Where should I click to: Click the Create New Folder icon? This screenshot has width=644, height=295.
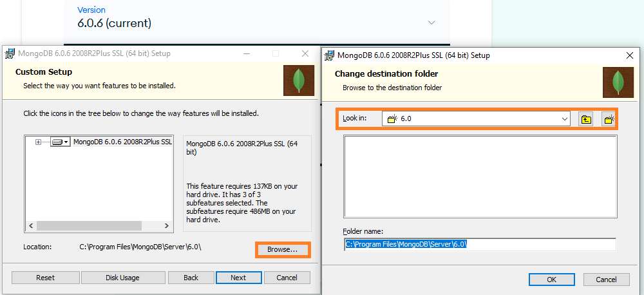pyautogui.click(x=609, y=119)
